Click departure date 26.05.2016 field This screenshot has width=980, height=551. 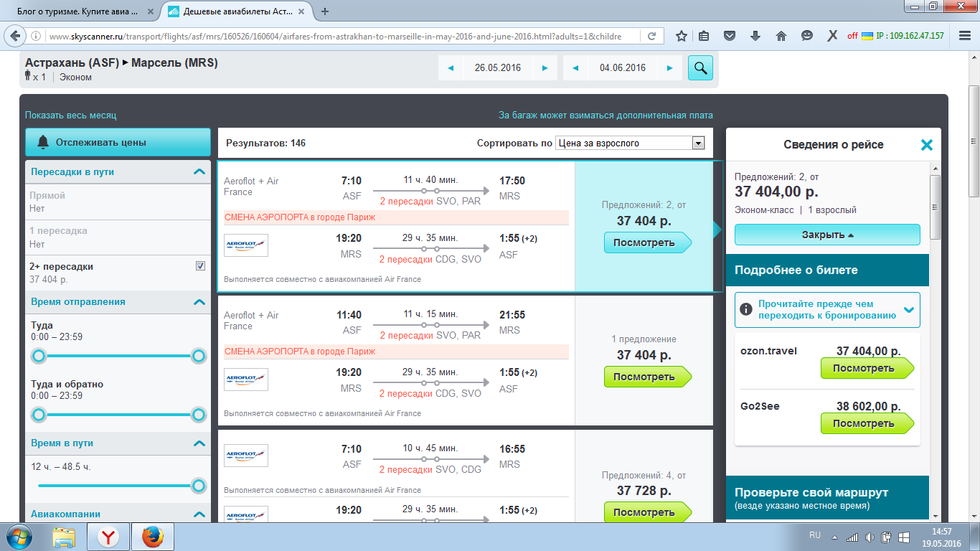click(498, 68)
